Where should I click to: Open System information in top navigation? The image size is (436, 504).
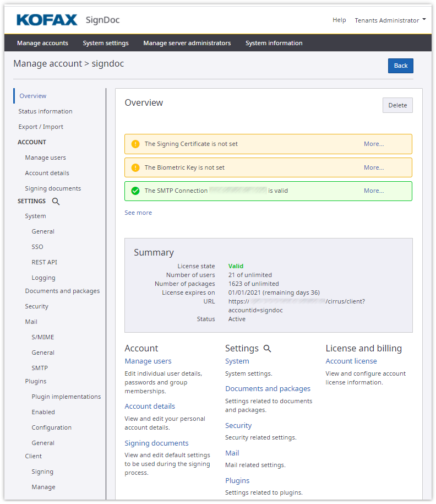274,43
